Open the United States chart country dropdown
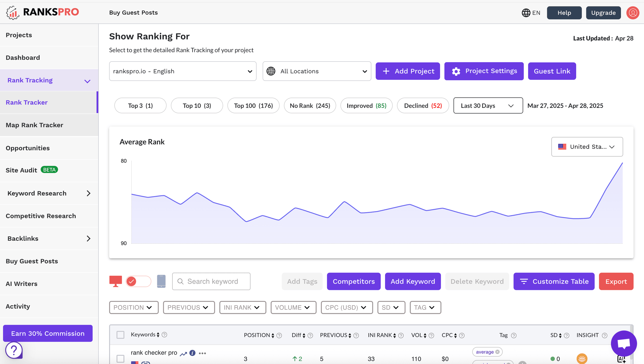644x364 pixels. pyautogui.click(x=587, y=147)
